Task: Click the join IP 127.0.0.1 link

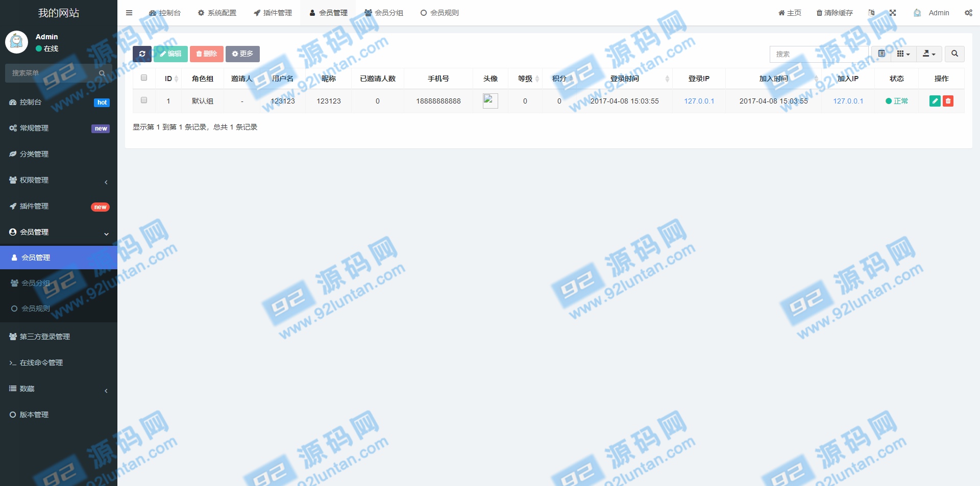Action: tap(848, 101)
